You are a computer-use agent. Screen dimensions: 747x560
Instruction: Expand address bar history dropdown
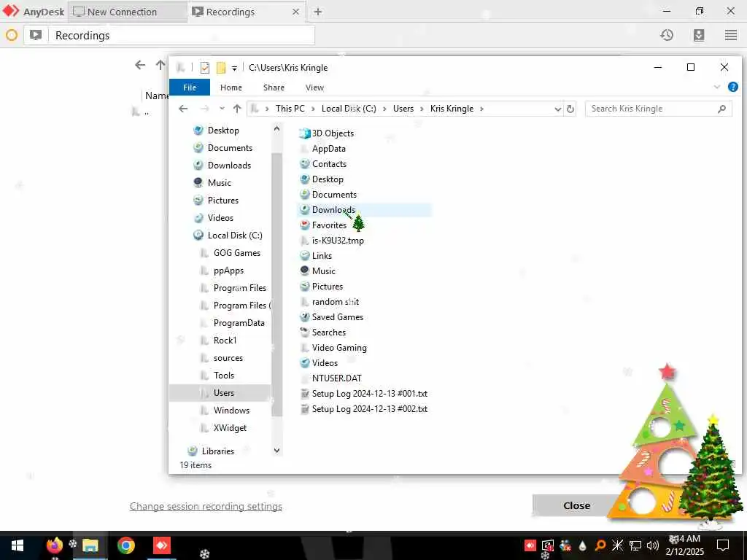[x=557, y=109]
